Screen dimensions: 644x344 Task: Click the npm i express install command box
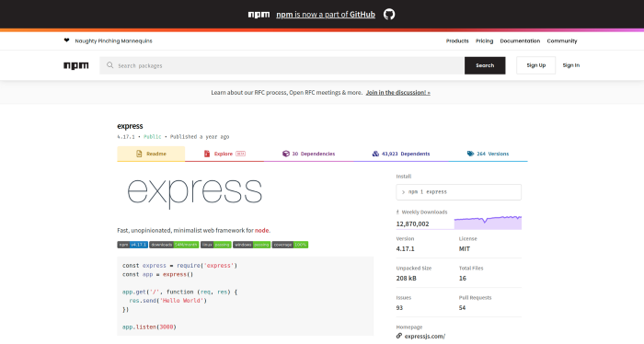point(459,192)
